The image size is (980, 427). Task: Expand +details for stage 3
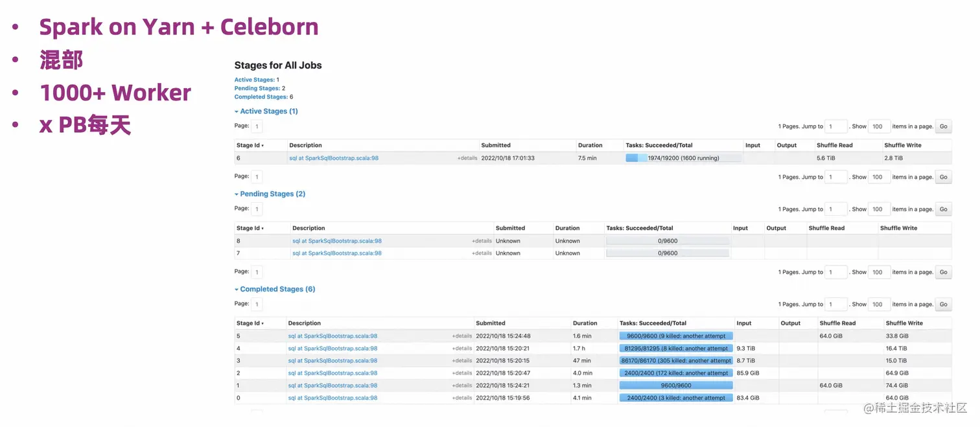(462, 361)
